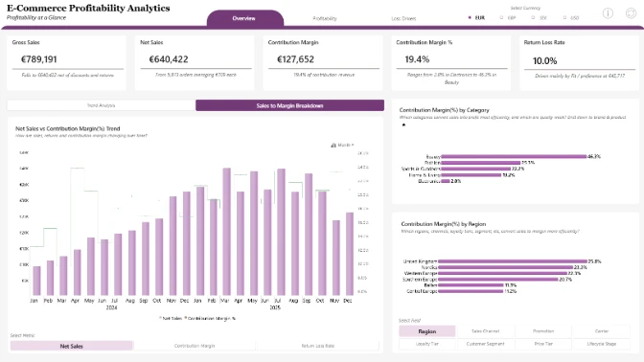Click the Net Sales vs Contribution Margin(%) Trend title

point(68,128)
